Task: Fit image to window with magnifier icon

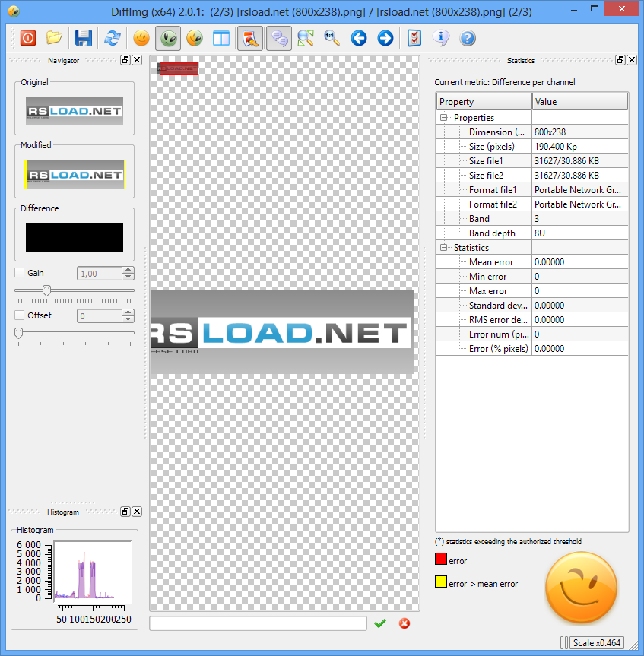Action: click(x=306, y=38)
